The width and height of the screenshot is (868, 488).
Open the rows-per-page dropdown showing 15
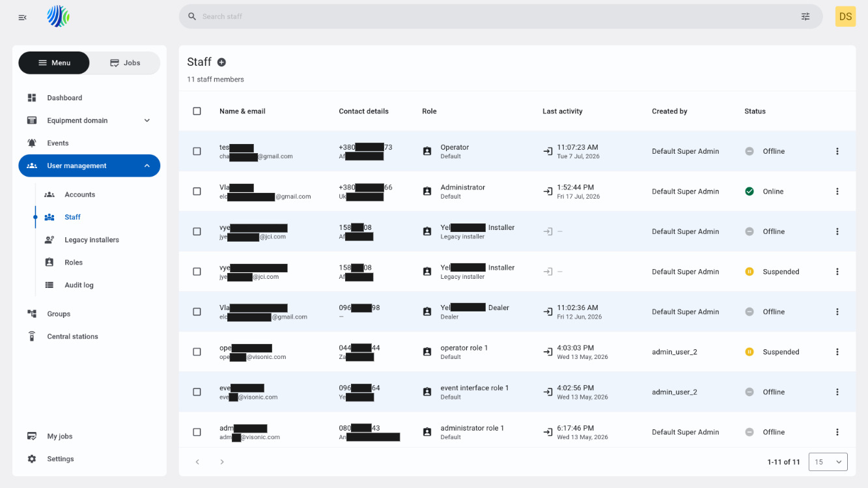828,462
